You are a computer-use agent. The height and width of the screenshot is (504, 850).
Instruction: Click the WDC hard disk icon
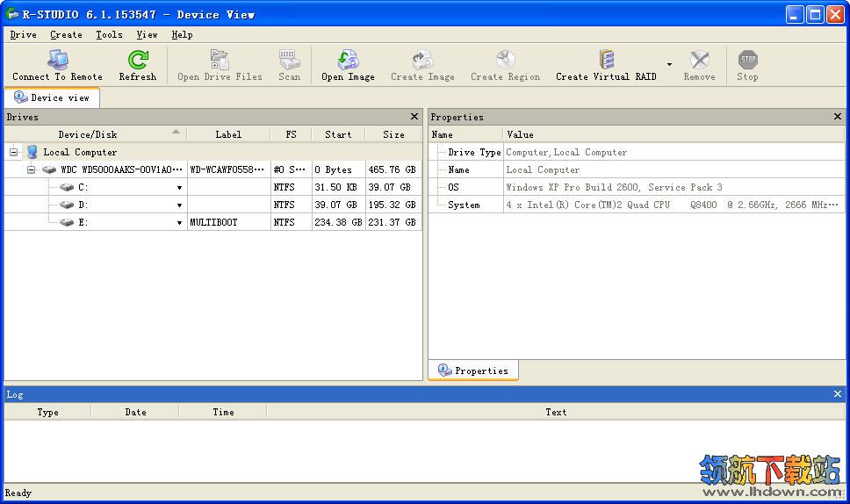point(49,169)
